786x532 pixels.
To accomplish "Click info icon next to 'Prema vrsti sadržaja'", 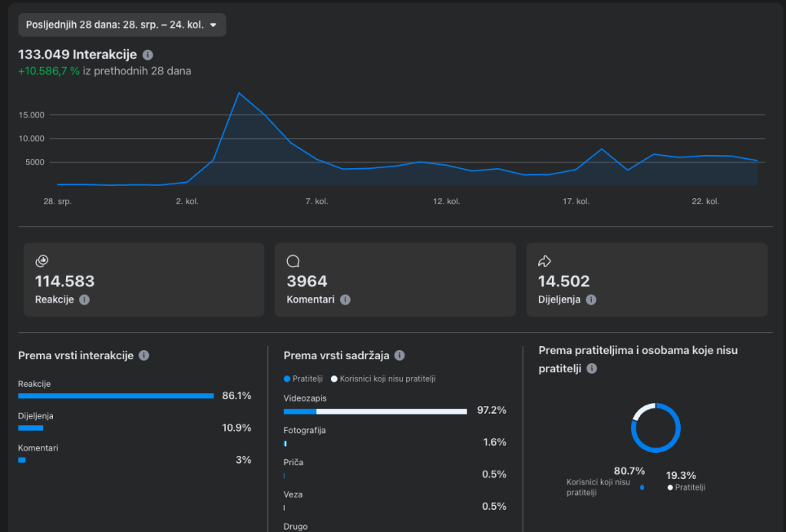I will tap(399, 356).
